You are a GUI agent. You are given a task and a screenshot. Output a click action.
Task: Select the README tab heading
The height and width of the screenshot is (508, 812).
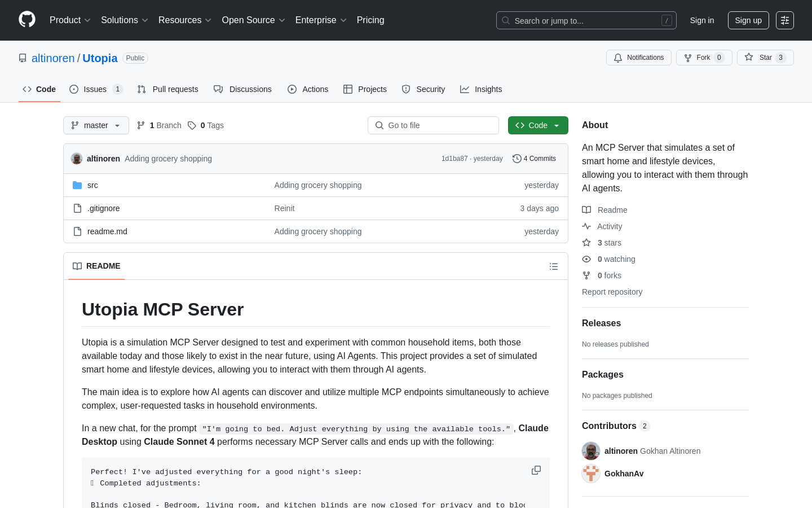(96, 266)
